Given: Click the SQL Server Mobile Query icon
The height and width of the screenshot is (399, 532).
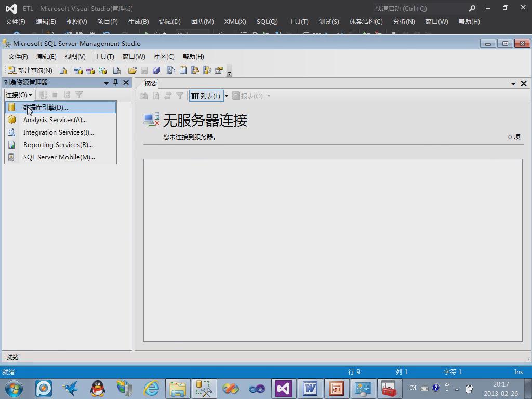Looking at the screenshot, I should point(117,70).
